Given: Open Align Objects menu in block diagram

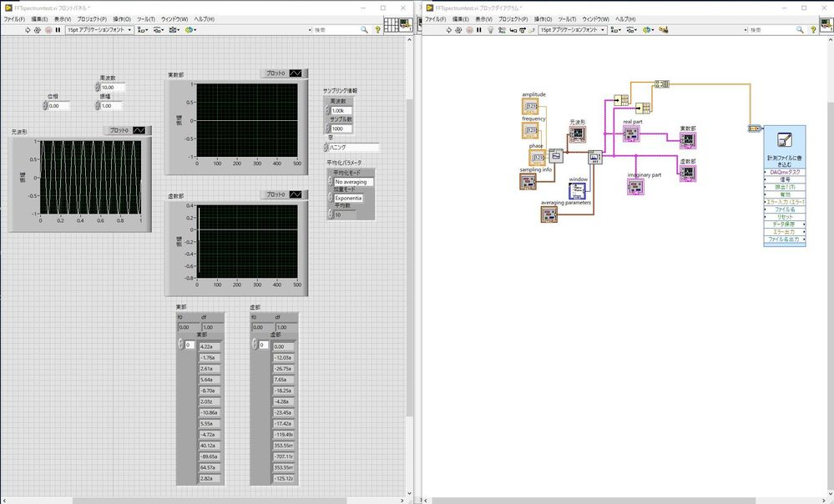Looking at the screenshot, I should (x=616, y=30).
